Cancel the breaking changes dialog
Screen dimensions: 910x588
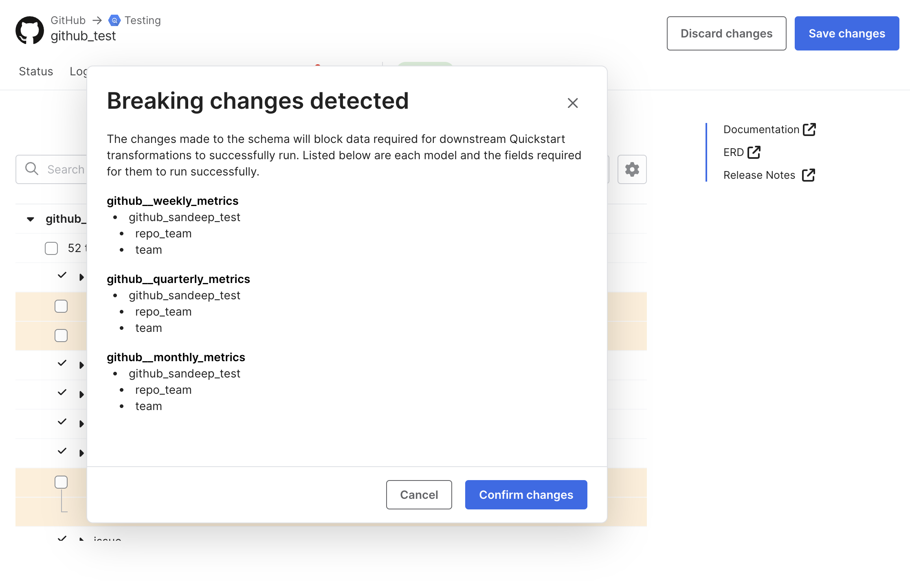coord(419,494)
